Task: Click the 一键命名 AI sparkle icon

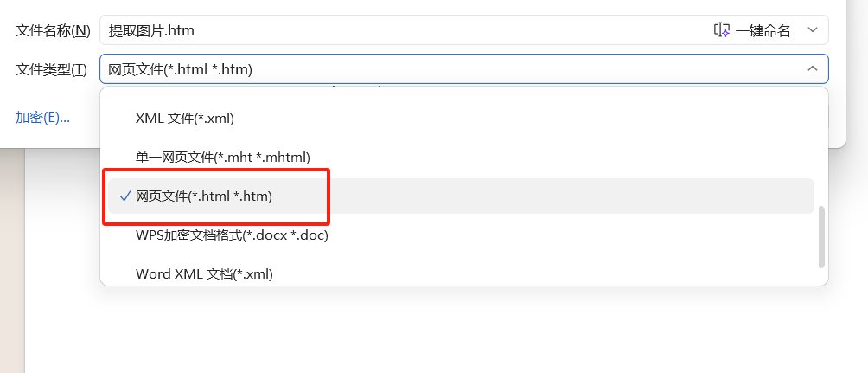Action: [722, 30]
